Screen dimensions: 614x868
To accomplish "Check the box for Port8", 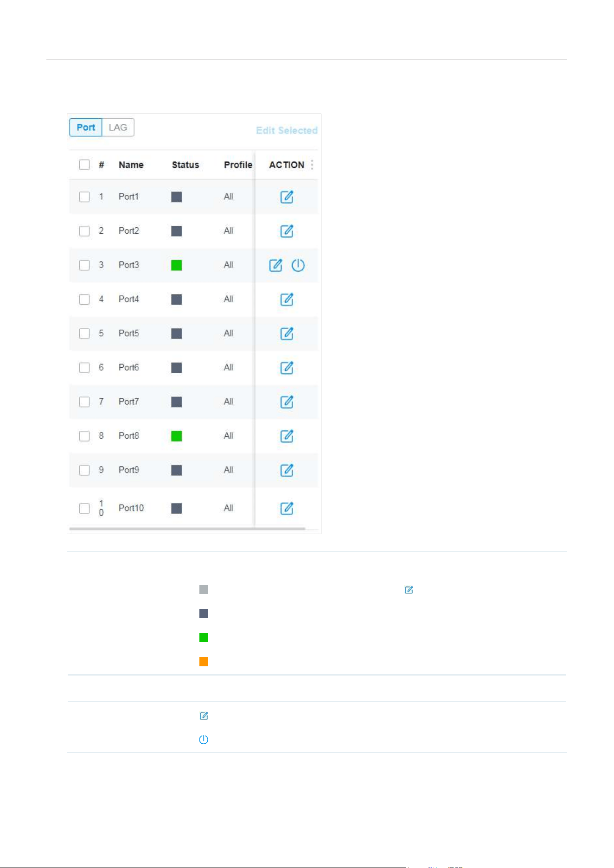I will (84, 436).
